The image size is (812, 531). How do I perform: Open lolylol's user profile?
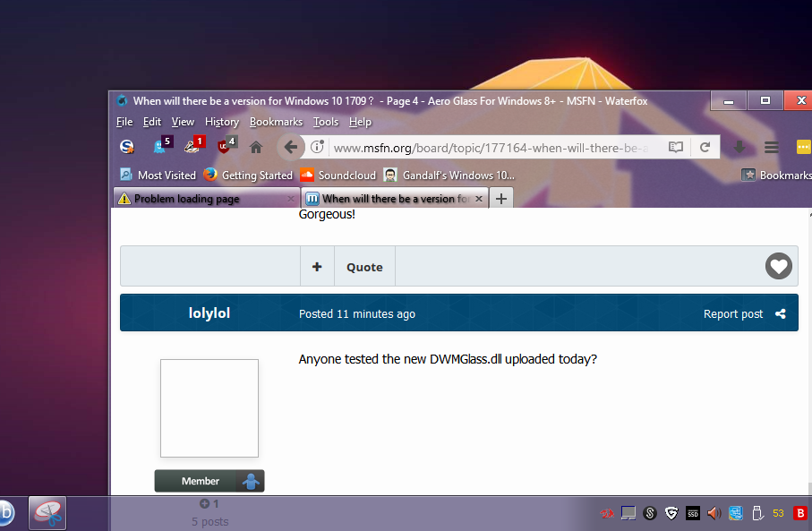[x=209, y=313]
